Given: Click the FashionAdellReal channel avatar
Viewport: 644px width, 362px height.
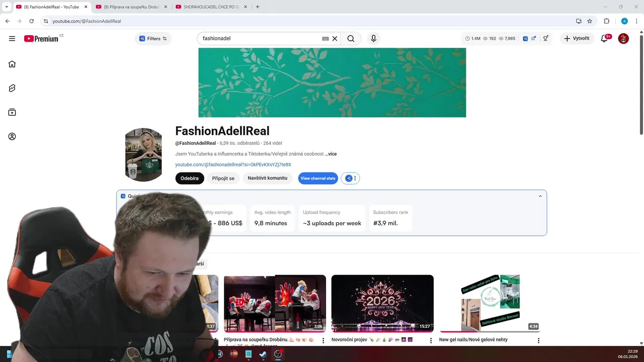Looking at the screenshot, I should point(143,154).
